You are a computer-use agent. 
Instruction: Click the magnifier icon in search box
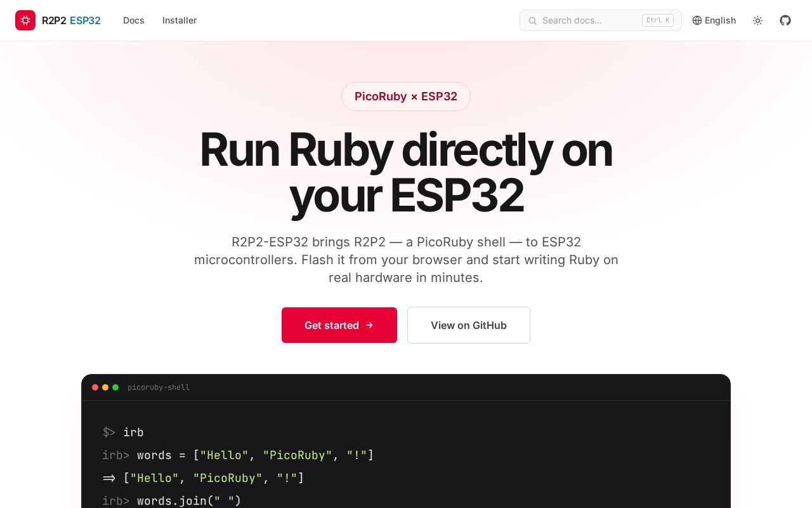click(533, 20)
